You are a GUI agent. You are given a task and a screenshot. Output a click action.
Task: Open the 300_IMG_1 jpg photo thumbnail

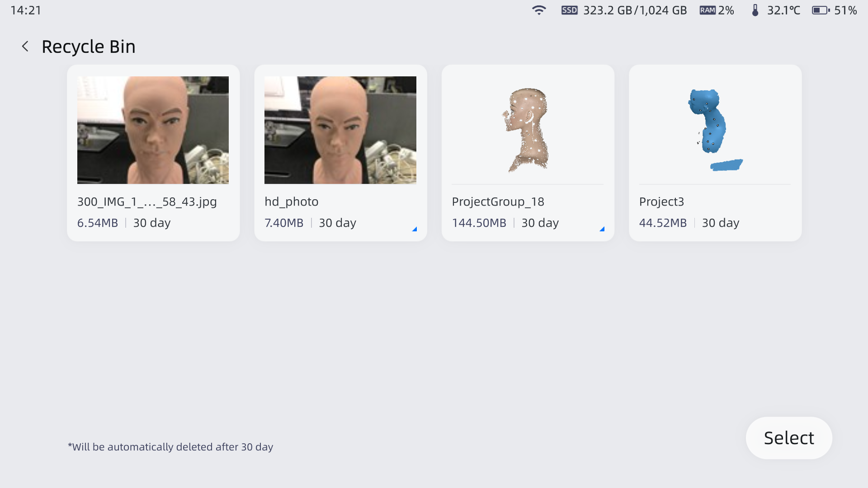[x=153, y=130]
